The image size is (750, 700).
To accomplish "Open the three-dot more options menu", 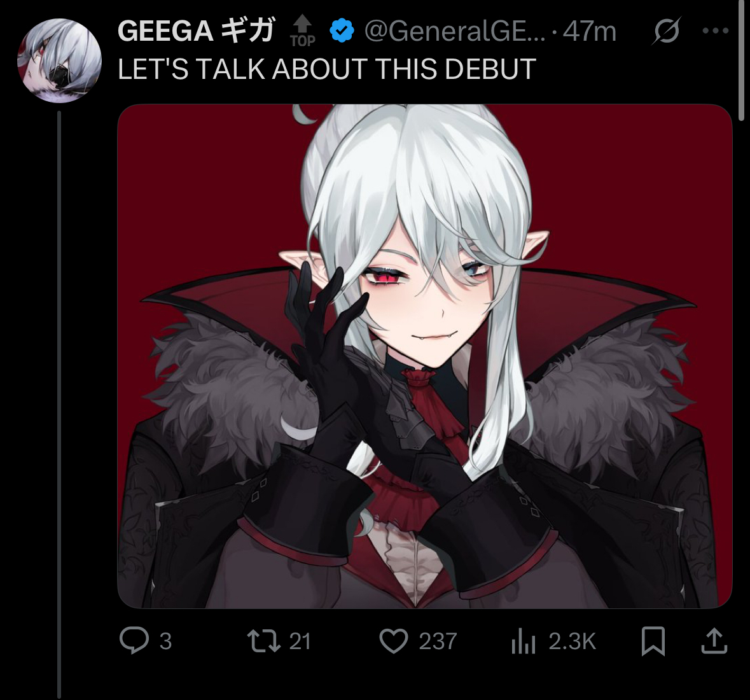I will tap(716, 31).
